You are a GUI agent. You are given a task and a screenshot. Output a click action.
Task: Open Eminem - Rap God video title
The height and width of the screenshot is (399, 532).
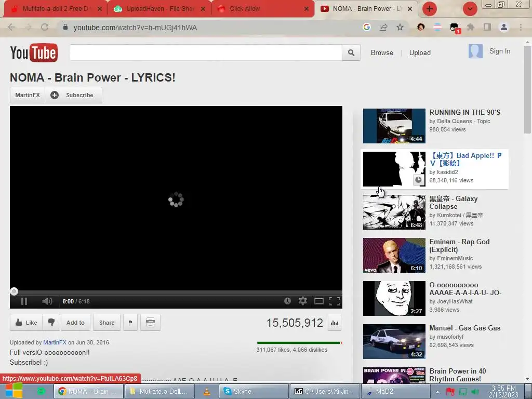click(459, 246)
